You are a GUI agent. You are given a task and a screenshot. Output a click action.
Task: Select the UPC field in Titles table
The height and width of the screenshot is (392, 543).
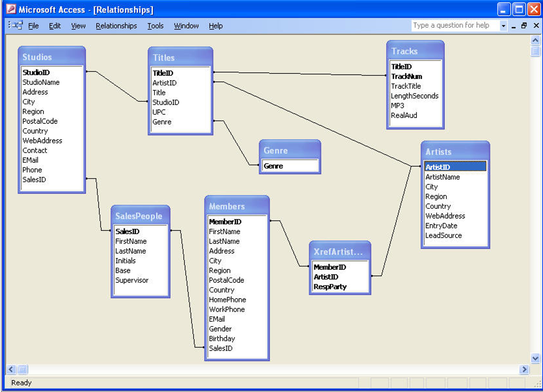click(180, 112)
